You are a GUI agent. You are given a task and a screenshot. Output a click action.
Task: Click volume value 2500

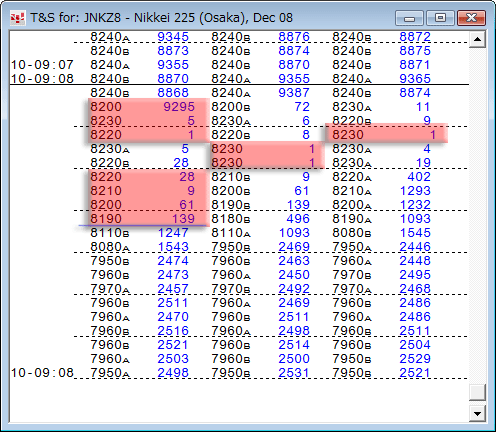(x=294, y=359)
